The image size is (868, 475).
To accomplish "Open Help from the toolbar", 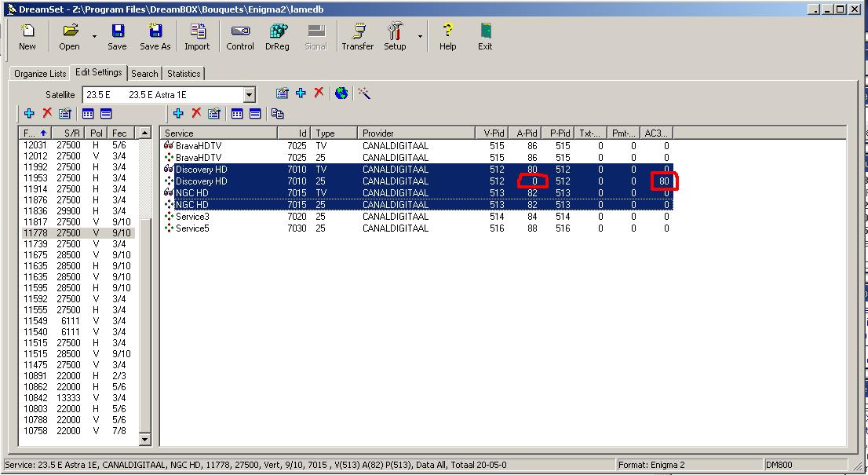I will pos(448,37).
